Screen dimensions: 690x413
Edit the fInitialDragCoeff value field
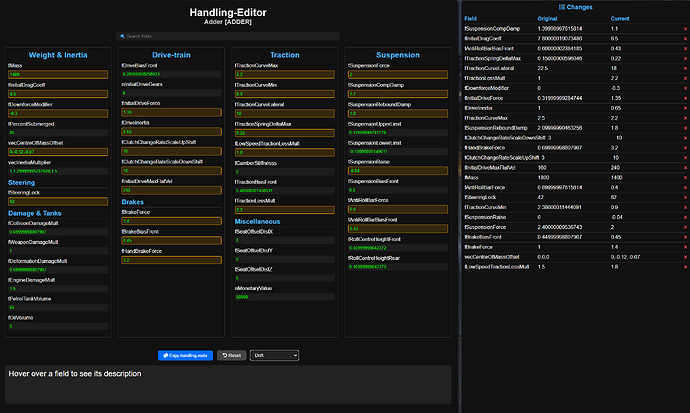(x=58, y=94)
